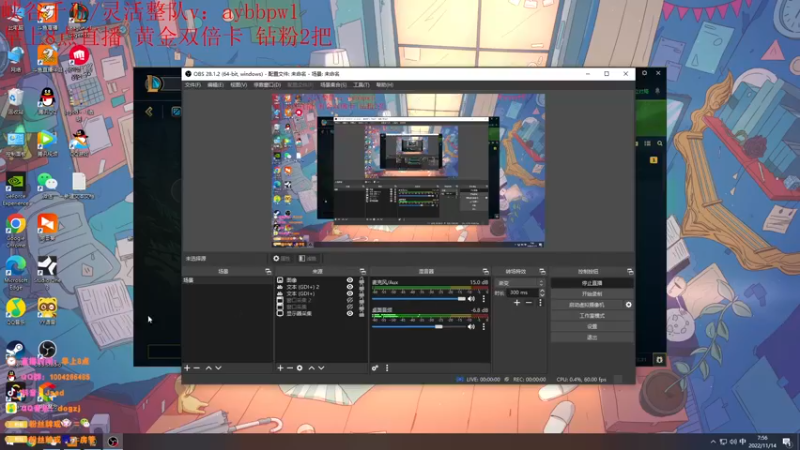This screenshot has height=450, width=800.
Task: Move scene up with arrow icon
Action: click(209, 368)
